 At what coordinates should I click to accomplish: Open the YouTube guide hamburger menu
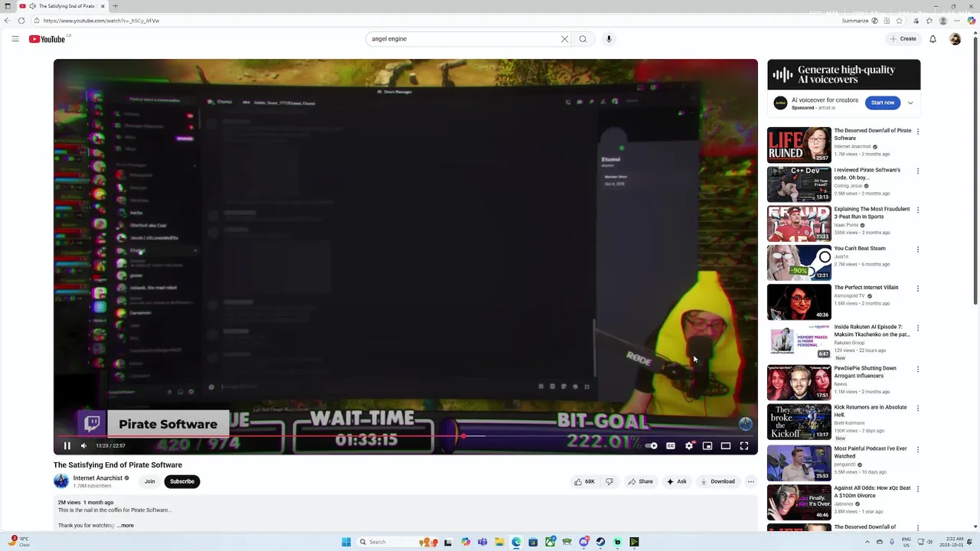15,39
